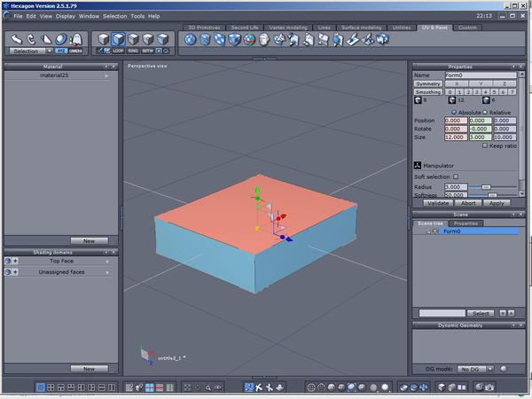The height and width of the screenshot is (399, 532).
Task: Toggle the Soft selection checkbox
Action: point(456,176)
